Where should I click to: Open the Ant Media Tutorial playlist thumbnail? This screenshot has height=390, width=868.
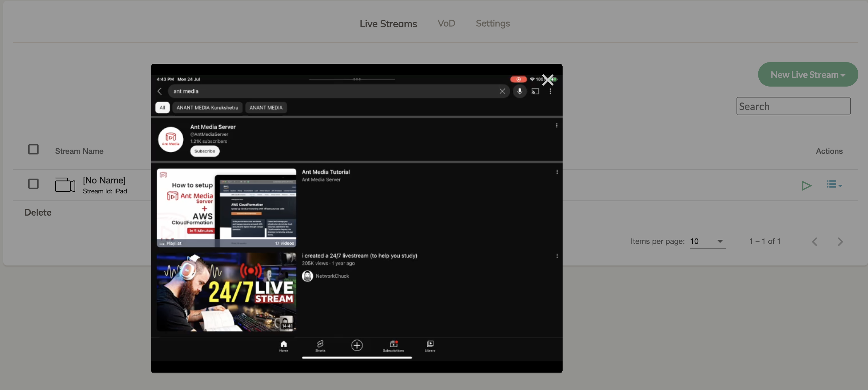click(226, 208)
